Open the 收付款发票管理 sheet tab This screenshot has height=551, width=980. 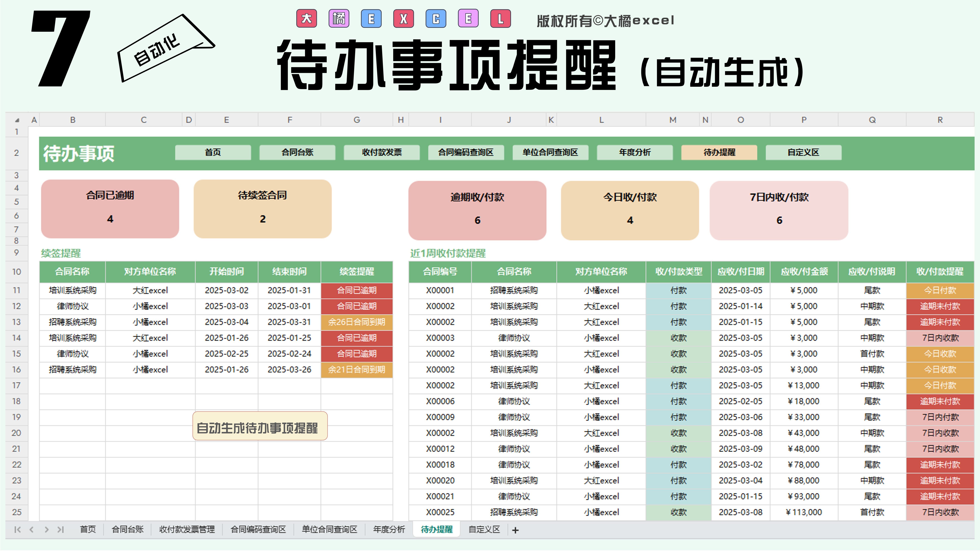pos(187,529)
